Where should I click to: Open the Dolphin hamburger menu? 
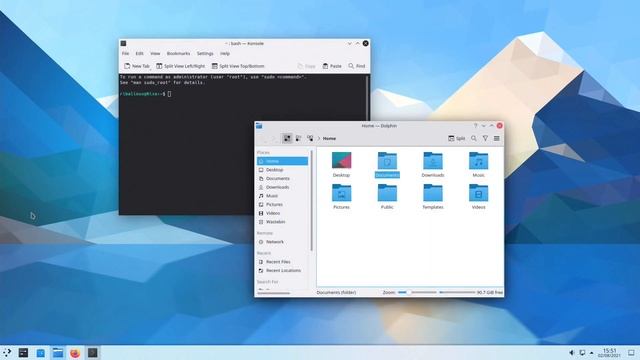coord(496,138)
